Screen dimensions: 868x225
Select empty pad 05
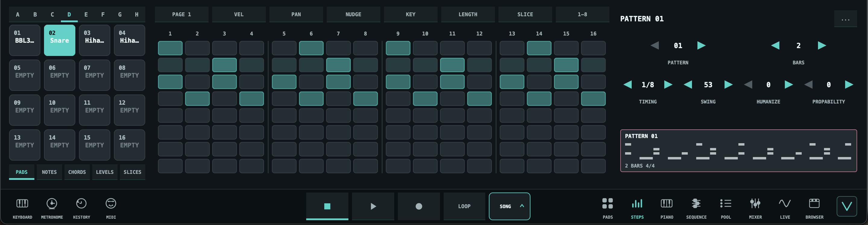tap(25, 75)
